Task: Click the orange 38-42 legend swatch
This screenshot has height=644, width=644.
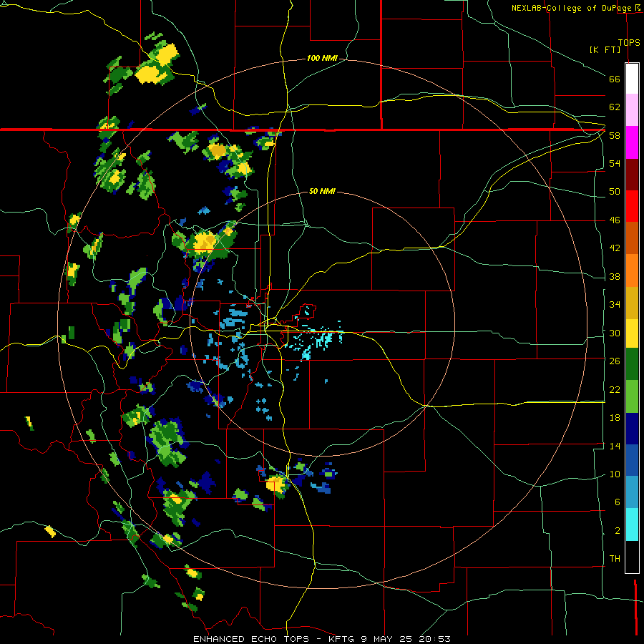Action: pyautogui.click(x=632, y=270)
